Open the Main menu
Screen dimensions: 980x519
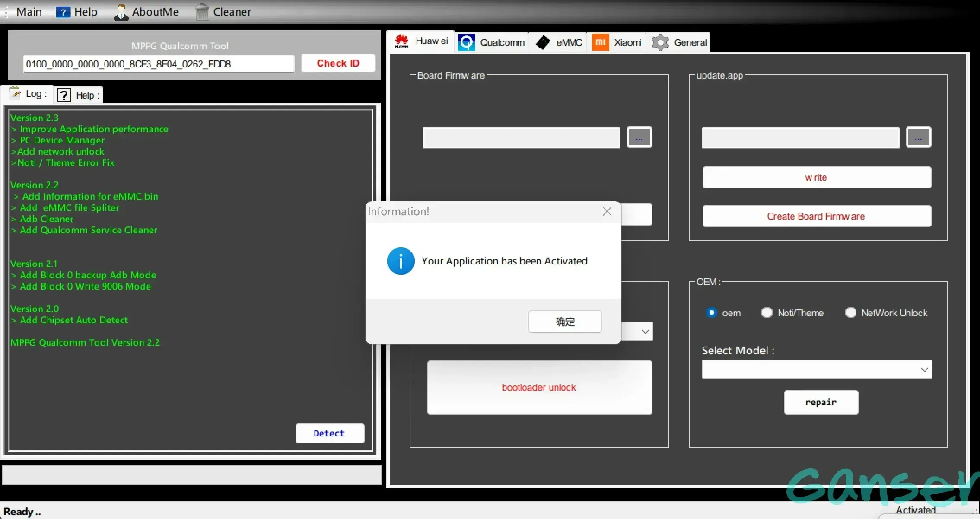pyautogui.click(x=29, y=12)
